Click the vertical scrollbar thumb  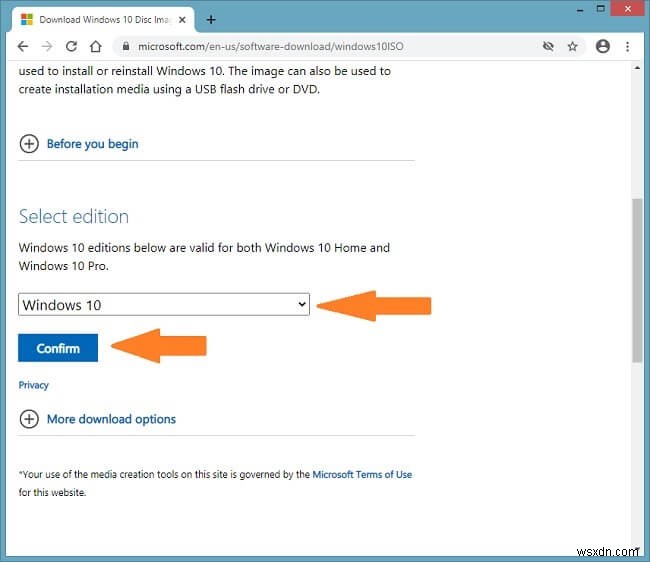637,281
